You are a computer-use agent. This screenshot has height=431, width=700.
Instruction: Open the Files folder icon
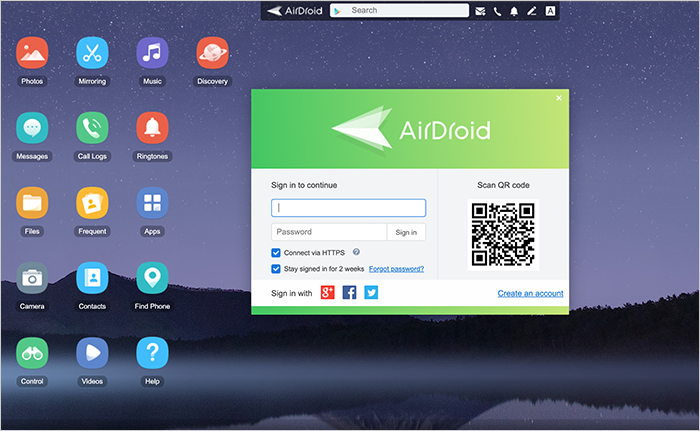coord(32,203)
